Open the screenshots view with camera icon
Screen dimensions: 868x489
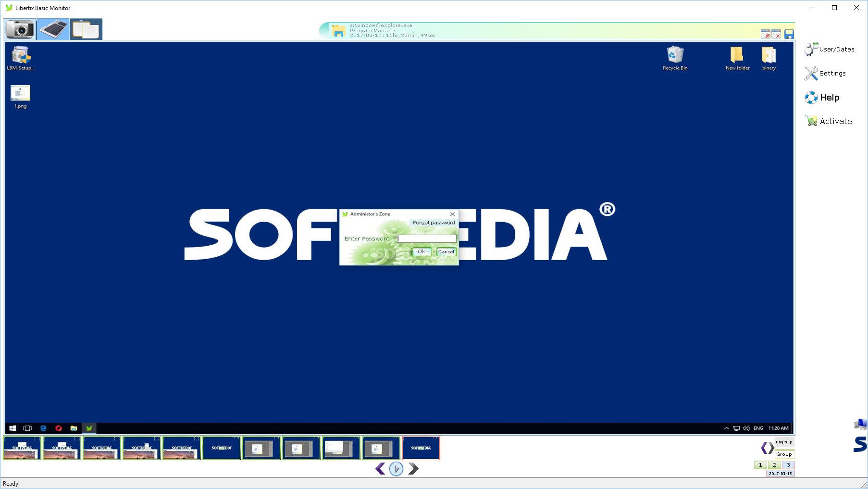click(x=20, y=29)
